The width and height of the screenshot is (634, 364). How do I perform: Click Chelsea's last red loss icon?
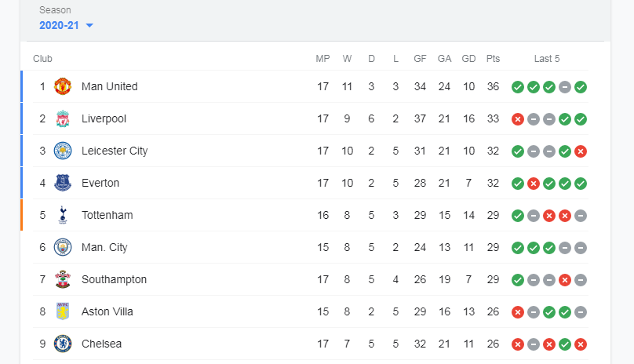[581, 344]
